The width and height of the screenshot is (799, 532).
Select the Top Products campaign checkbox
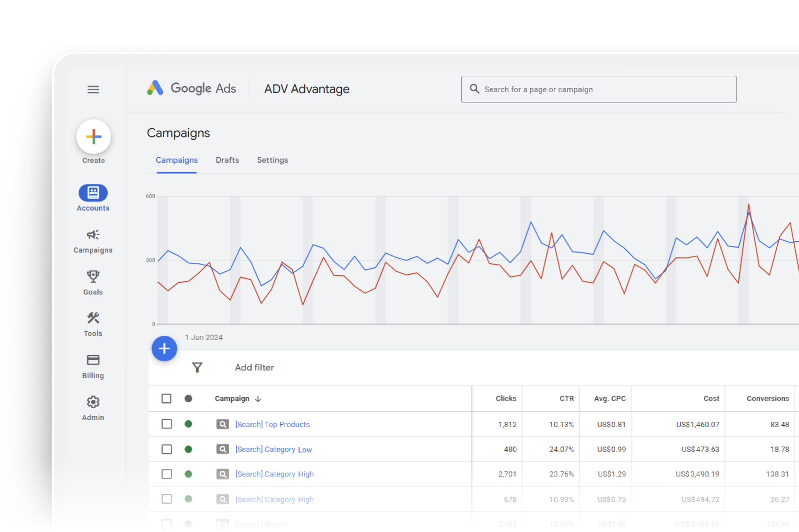(x=167, y=424)
